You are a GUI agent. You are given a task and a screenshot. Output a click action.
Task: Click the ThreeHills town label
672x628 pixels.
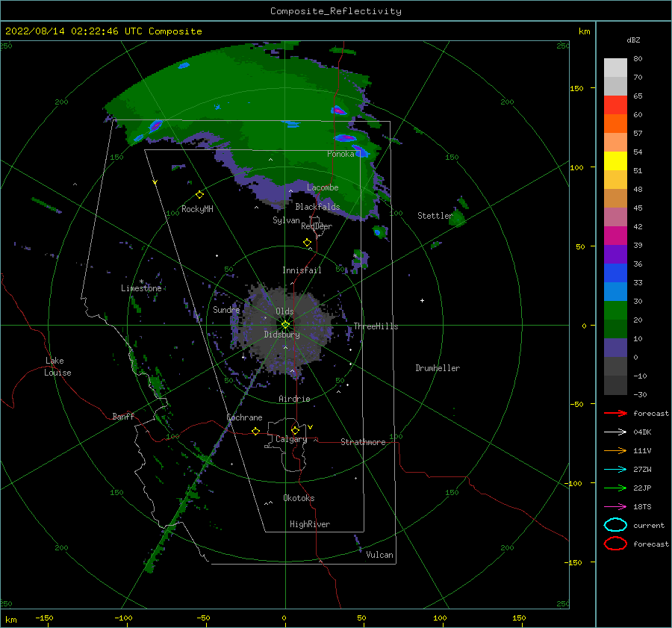376,326
